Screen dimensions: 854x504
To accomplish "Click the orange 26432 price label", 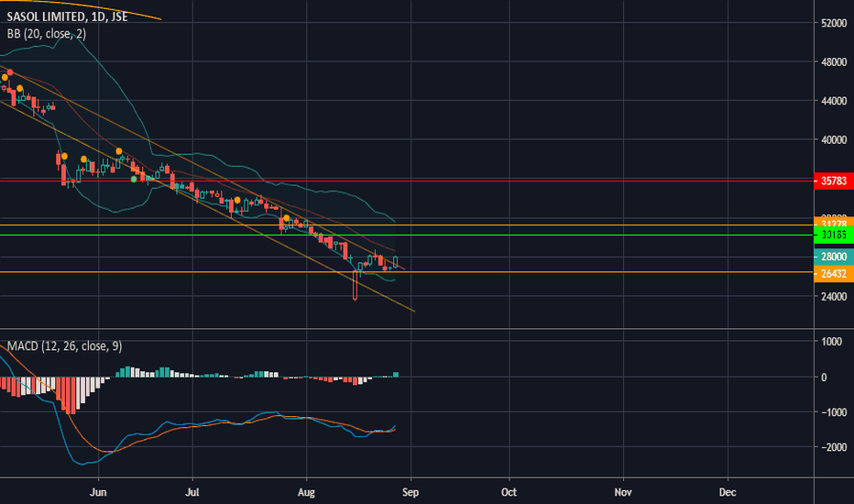I will pyautogui.click(x=833, y=273).
